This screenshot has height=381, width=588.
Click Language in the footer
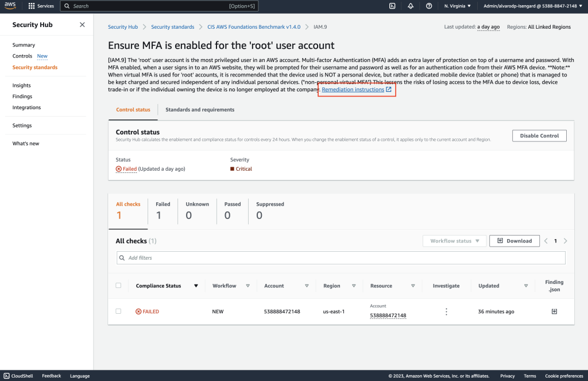coord(80,376)
